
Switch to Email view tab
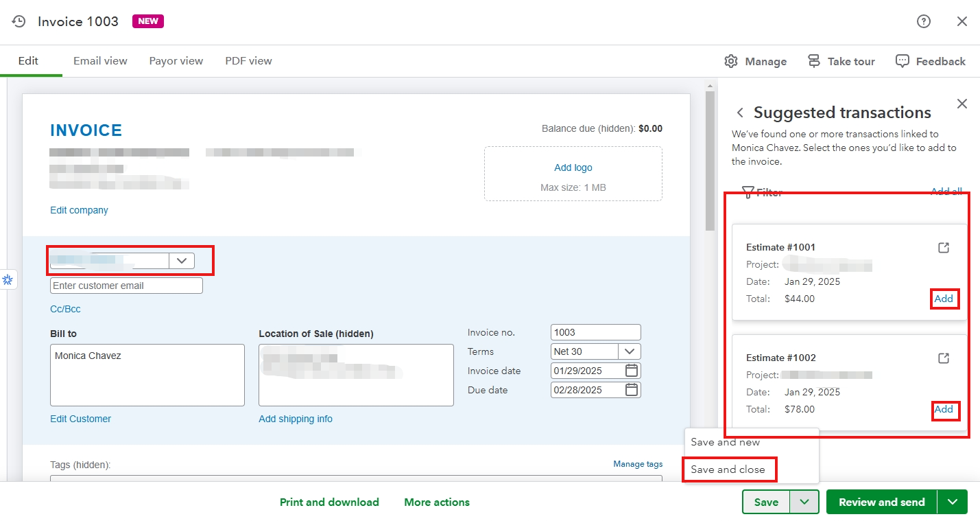tap(100, 61)
